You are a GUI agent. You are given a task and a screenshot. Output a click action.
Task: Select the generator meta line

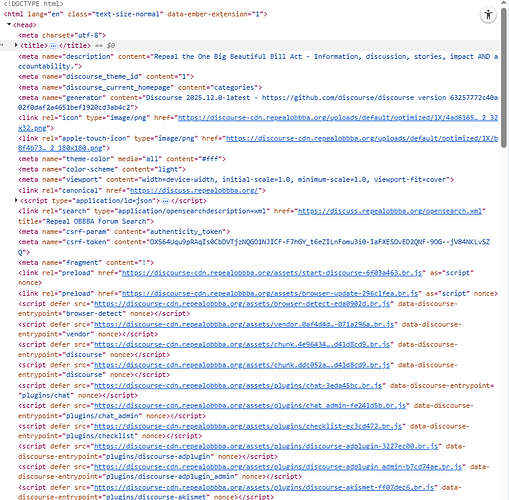[258, 102]
